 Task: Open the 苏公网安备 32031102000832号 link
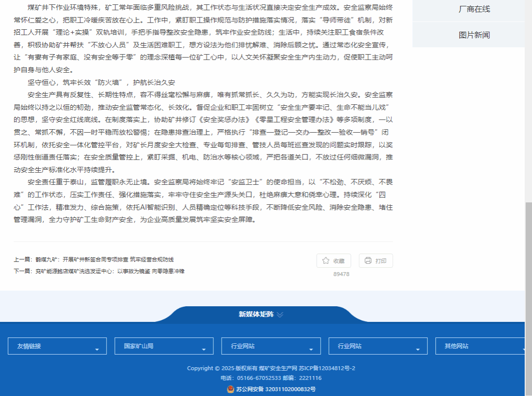pos(276,389)
